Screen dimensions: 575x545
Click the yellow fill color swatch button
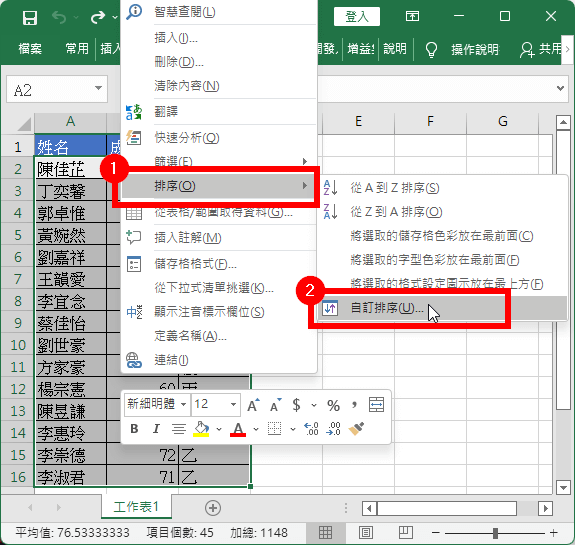click(x=201, y=428)
